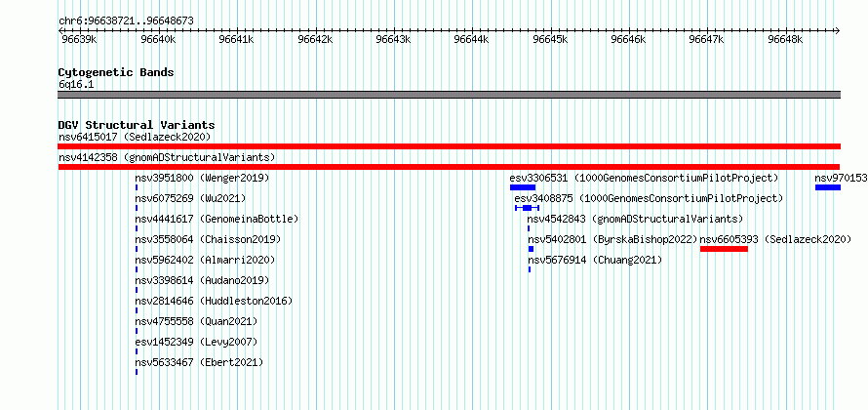
Task: Select the red nsv4142358 variant bar
Action: 449,167
